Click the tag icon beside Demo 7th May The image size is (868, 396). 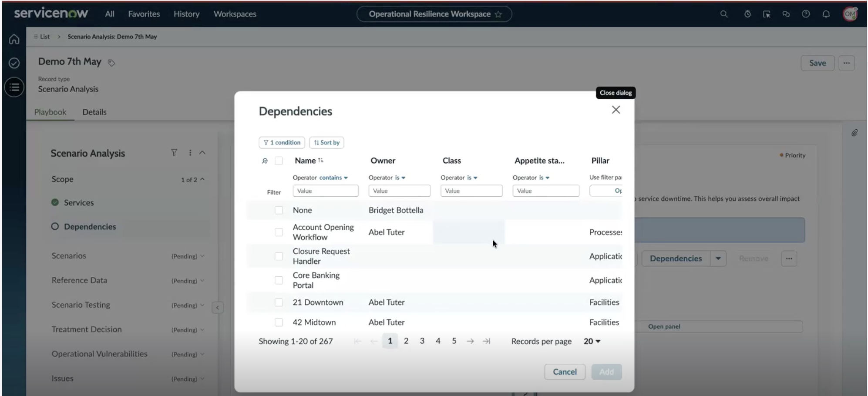pos(111,63)
